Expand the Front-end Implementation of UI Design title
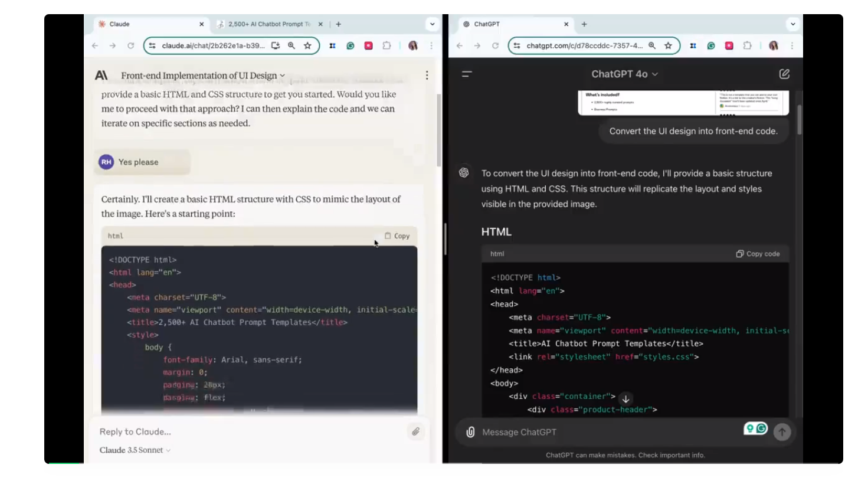The width and height of the screenshot is (868, 494). click(203, 76)
